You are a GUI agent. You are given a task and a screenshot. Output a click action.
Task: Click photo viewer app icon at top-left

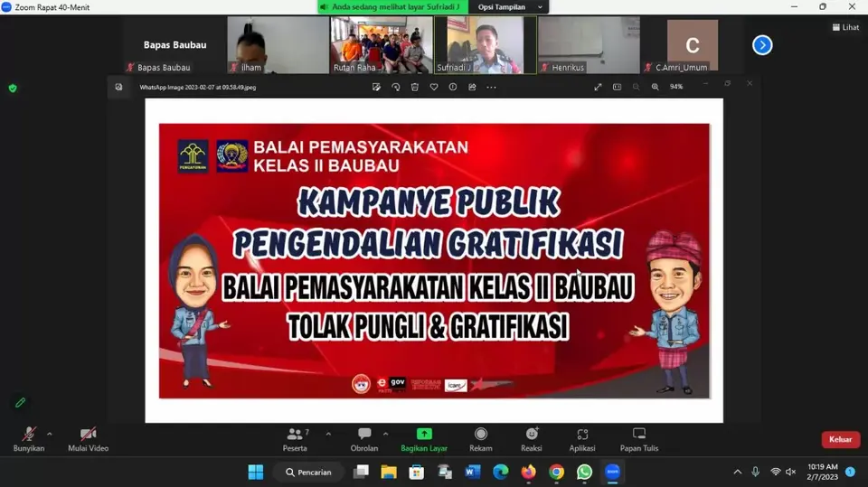(118, 87)
